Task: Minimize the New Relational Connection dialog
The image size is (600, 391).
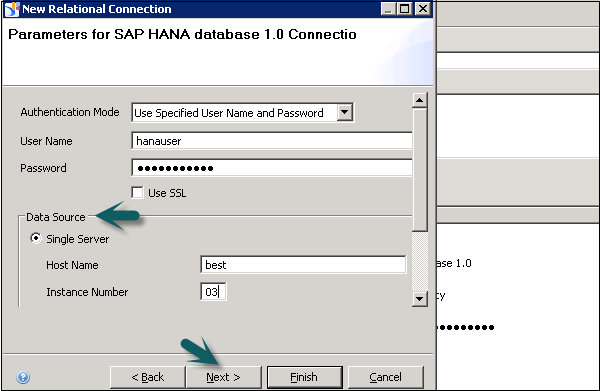Action: (x=388, y=9)
